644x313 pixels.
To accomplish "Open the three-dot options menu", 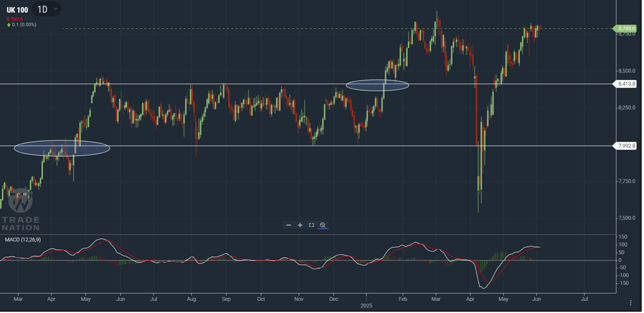I will tap(631, 303).
